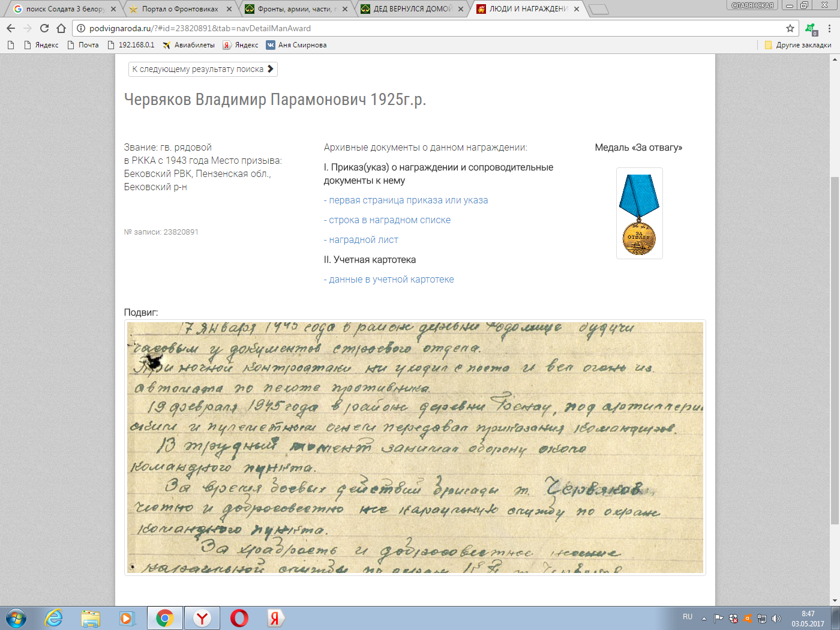Open the Другие закладки bookmarks folder
This screenshot has width=840, height=630.
click(x=798, y=45)
